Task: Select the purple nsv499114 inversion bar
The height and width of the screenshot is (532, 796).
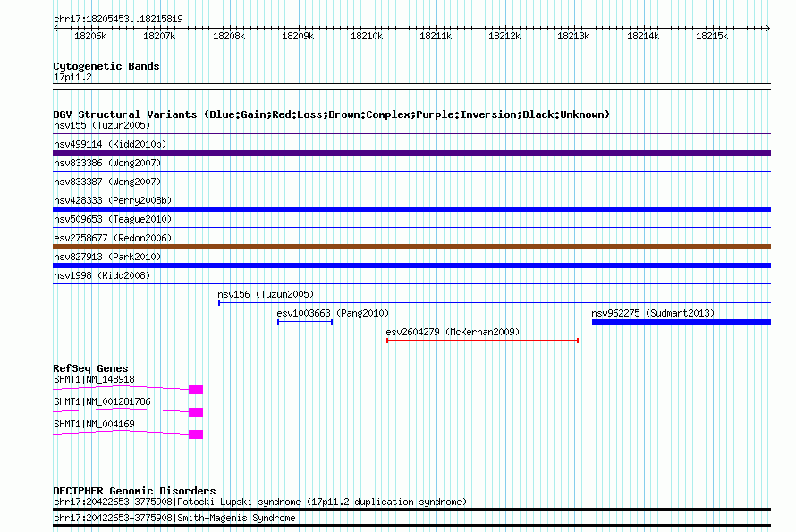Action: (x=411, y=153)
